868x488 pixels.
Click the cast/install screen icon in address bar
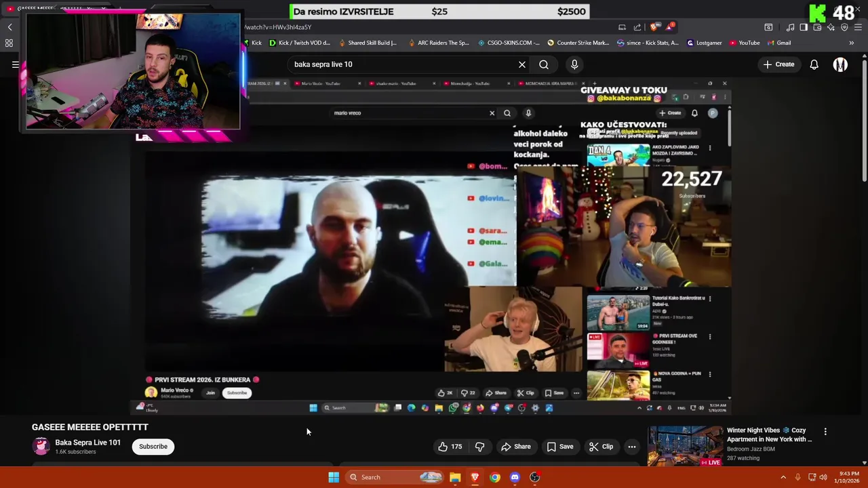click(622, 27)
